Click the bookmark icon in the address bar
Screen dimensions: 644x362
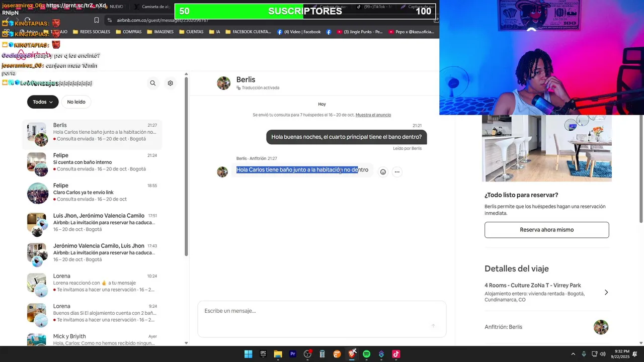coord(97,20)
